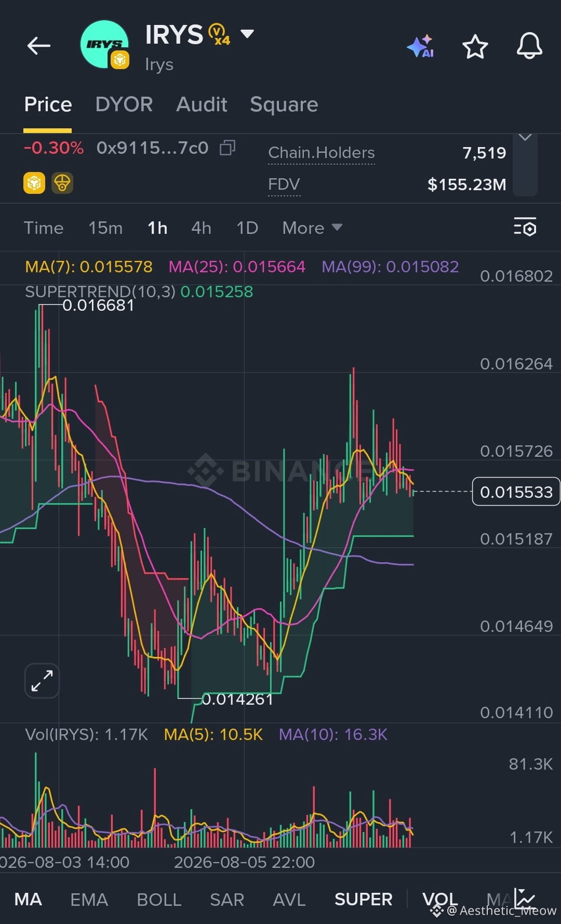561x924 pixels.
Task: Select the Time chart mode
Action: [x=44, y=228]
